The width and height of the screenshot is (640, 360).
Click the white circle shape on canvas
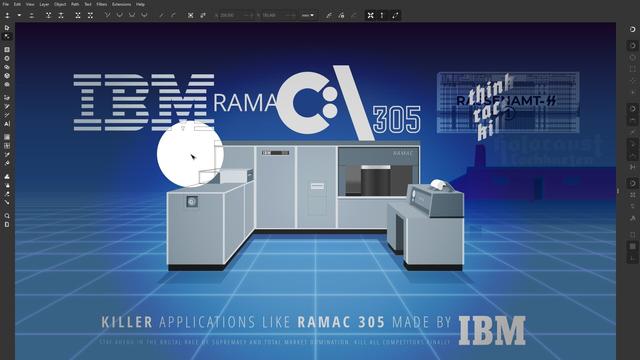tap(190, 153)
